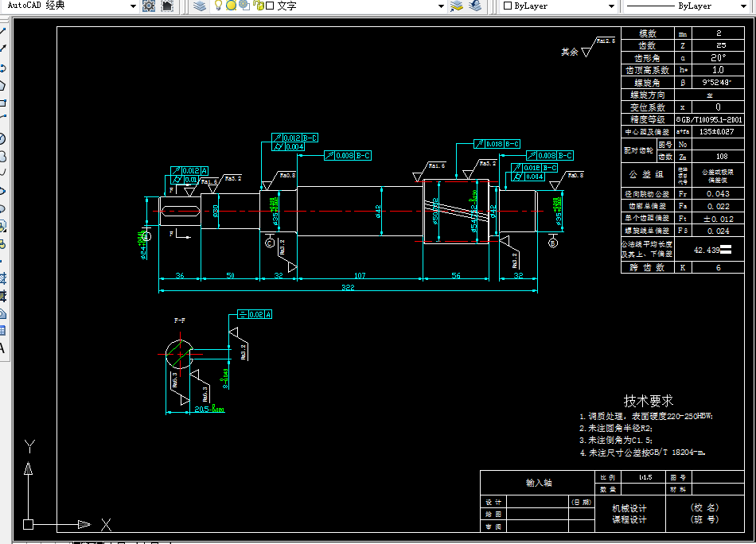Select the 公差组 table header cell
The image size is (756, 544).
tap(646, 174)
